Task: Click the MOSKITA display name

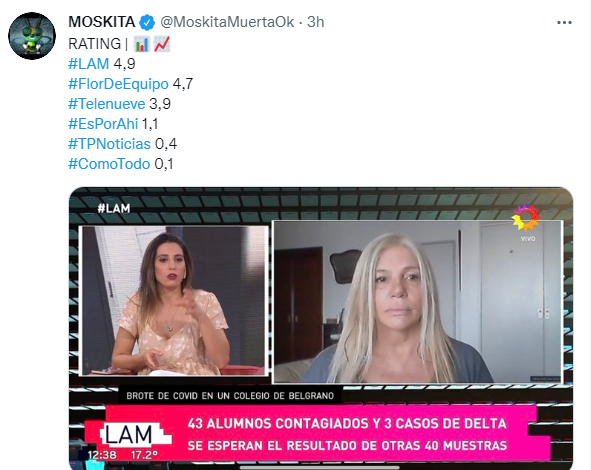Action: (x=102, y=22)
